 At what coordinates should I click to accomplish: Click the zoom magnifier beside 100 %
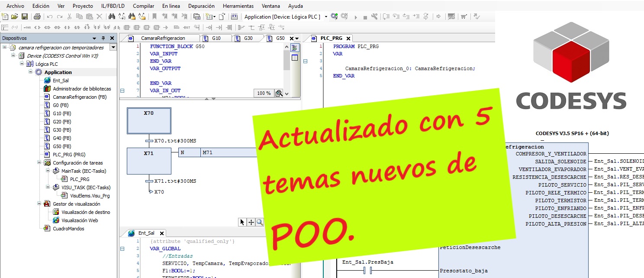tap(279, 93)
